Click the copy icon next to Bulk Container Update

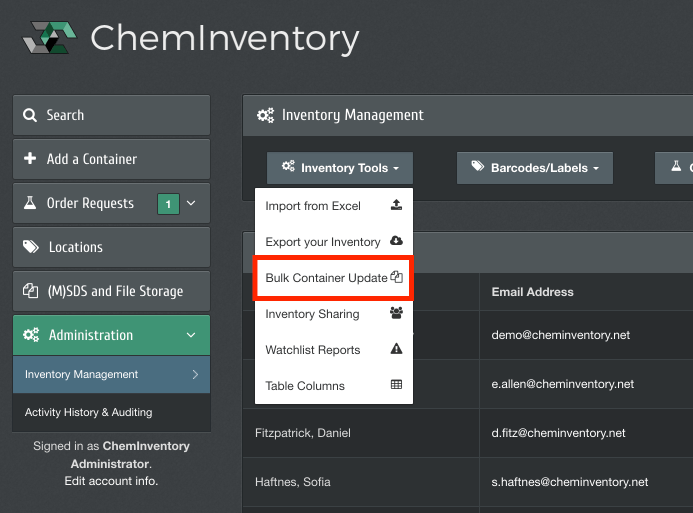pos(396,277)
